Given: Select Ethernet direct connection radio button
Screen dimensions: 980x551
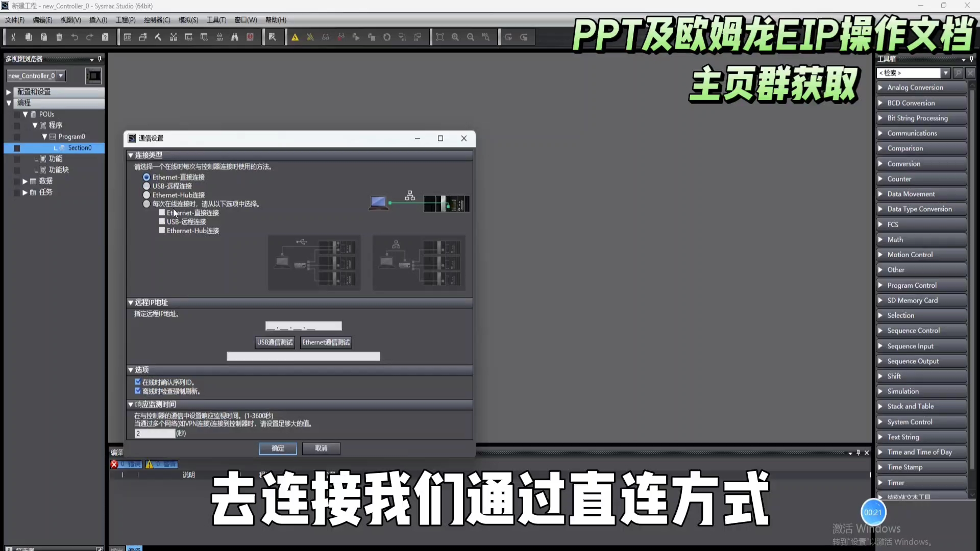Looking at the screenshot, I should click(x=146, y=177).
